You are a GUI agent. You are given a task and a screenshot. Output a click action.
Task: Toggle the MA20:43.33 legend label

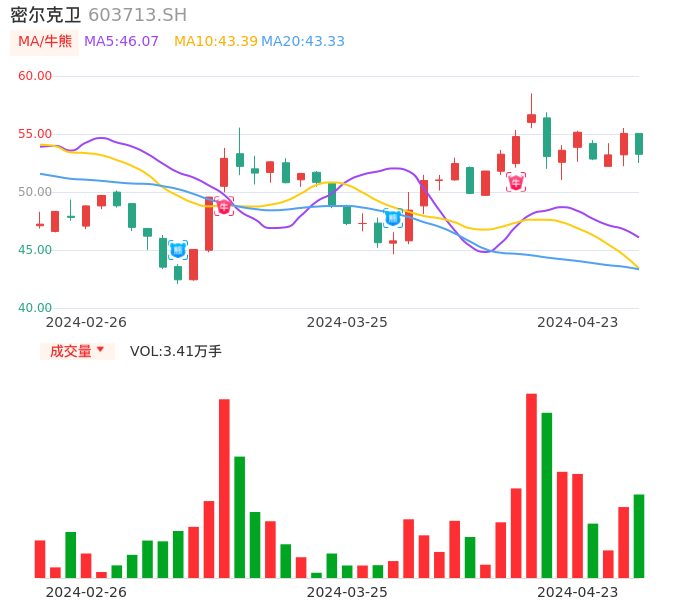click(x=303, y=42)
